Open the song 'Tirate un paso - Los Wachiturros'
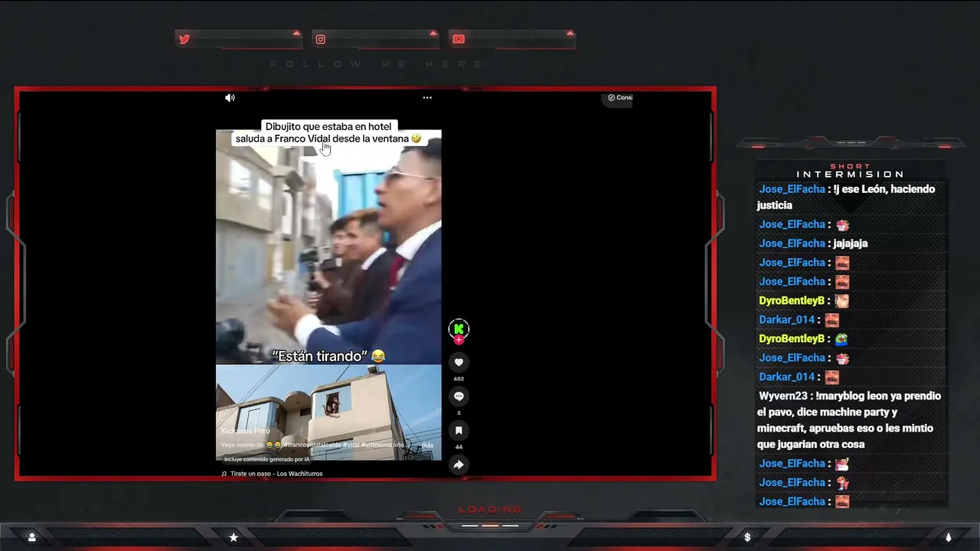 coord(276,474)
